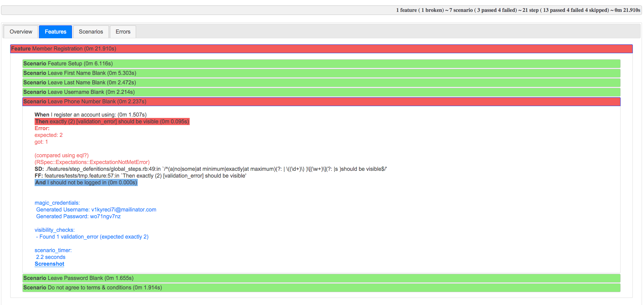Viewport: 644px width, 305px height.
Task: Expand Scenario Leave Last Name Blank
Action: [321, 83]
